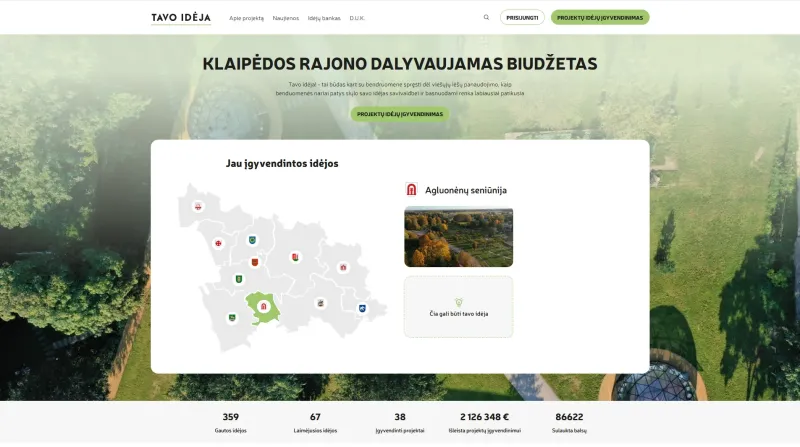Click Agluonėnų seniūnija red coat of arms
800x447 pixels.
[x=411, y=189]
